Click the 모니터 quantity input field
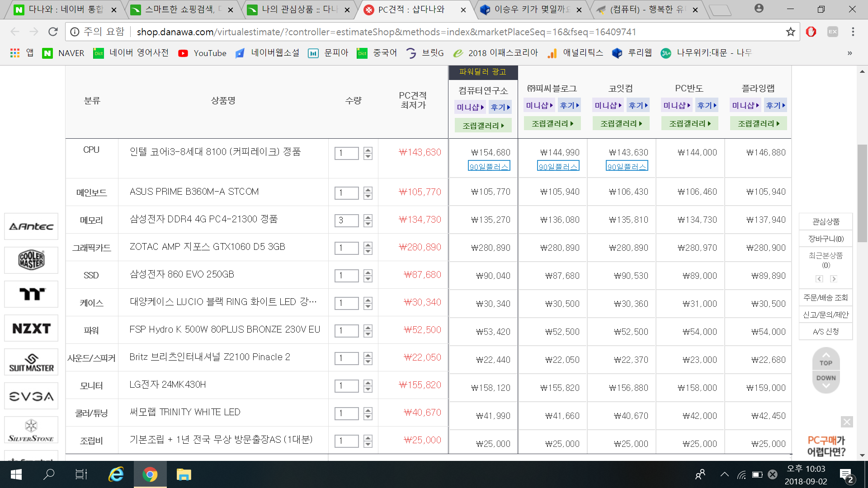This screenshot has height=488, width=868. click(x=346, y=386)
